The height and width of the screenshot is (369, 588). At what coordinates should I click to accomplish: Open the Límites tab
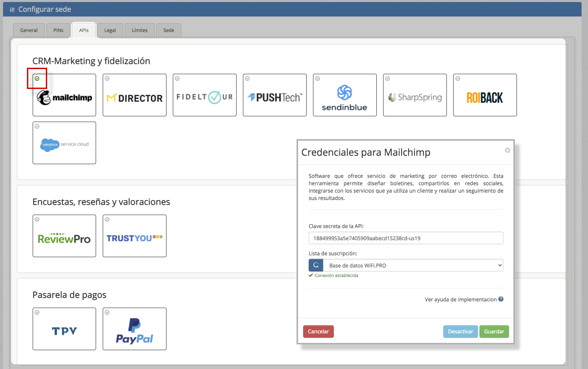point(140,30)
